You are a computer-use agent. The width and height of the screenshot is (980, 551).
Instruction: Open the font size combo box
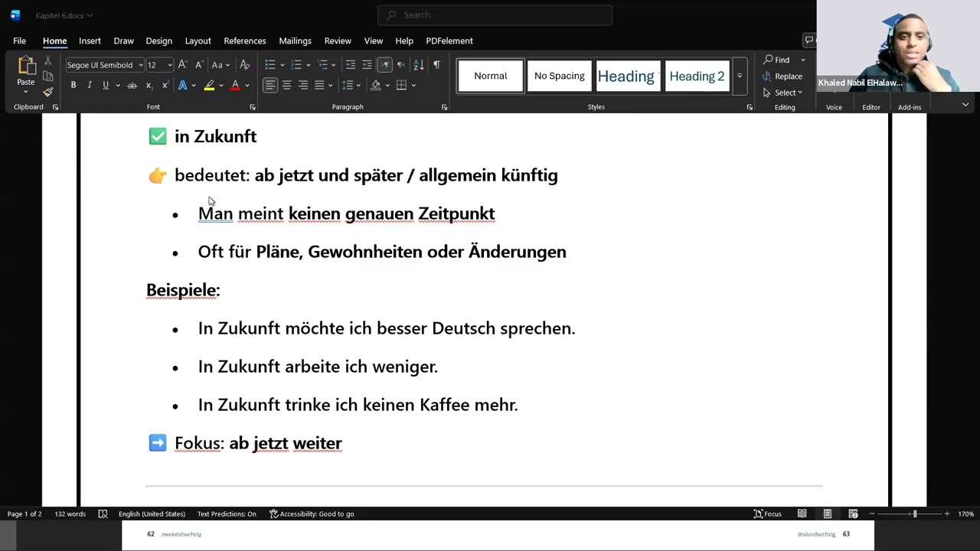tap(159, 65)
